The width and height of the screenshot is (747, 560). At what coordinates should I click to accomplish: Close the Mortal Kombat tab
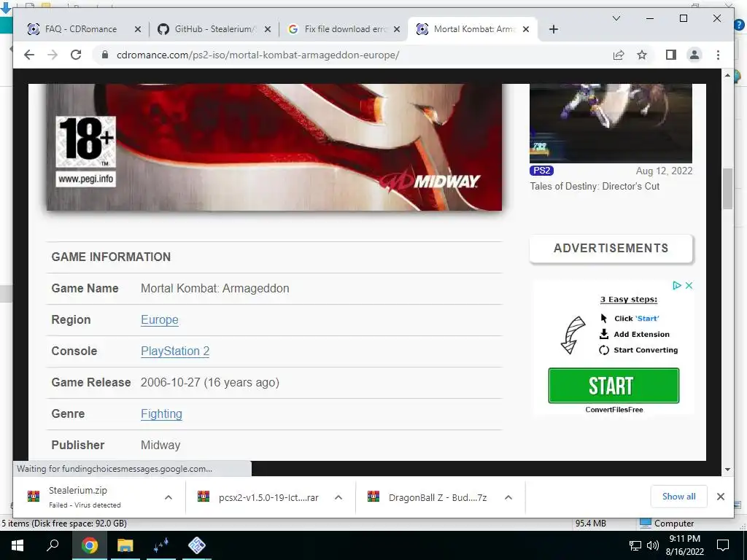[x=526, y=29]
